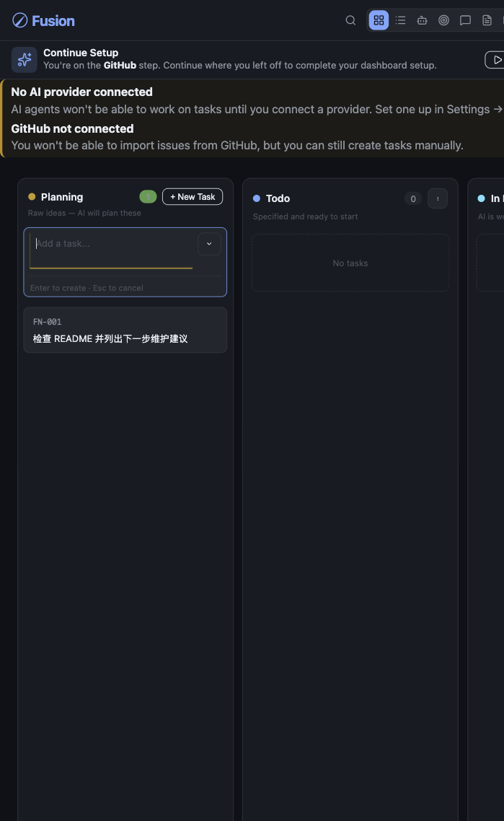
Task: Open the Todo column options menu
Action: tap(438, 198)
